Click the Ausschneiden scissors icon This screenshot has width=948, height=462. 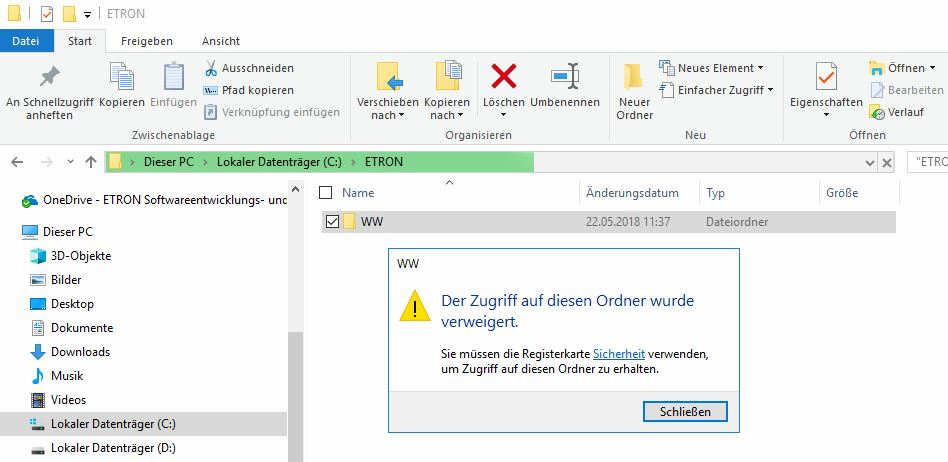point(211,68)
